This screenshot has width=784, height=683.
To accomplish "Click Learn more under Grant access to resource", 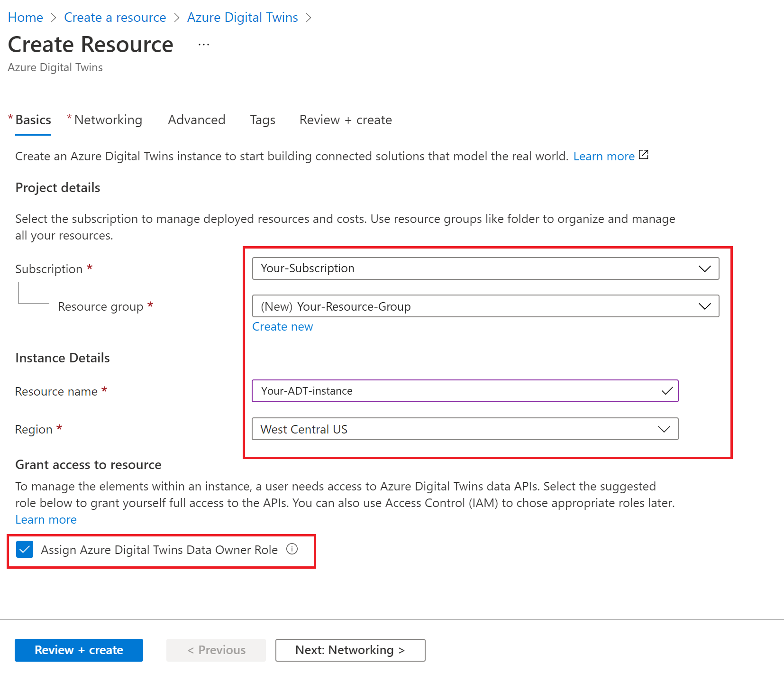I will click(46, 519).
